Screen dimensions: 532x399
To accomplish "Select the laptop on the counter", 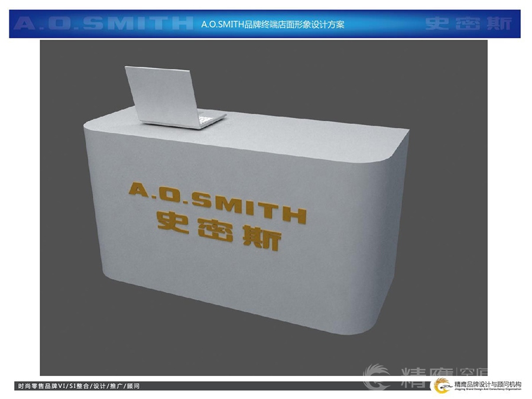I will pyautogui.click(x=175, y=98).
